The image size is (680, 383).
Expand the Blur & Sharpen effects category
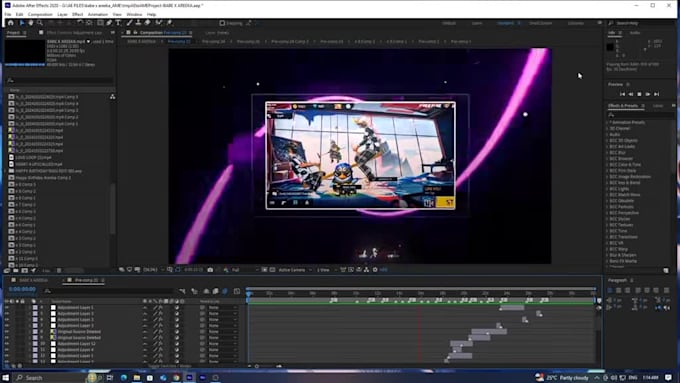[x=607, y=255]
